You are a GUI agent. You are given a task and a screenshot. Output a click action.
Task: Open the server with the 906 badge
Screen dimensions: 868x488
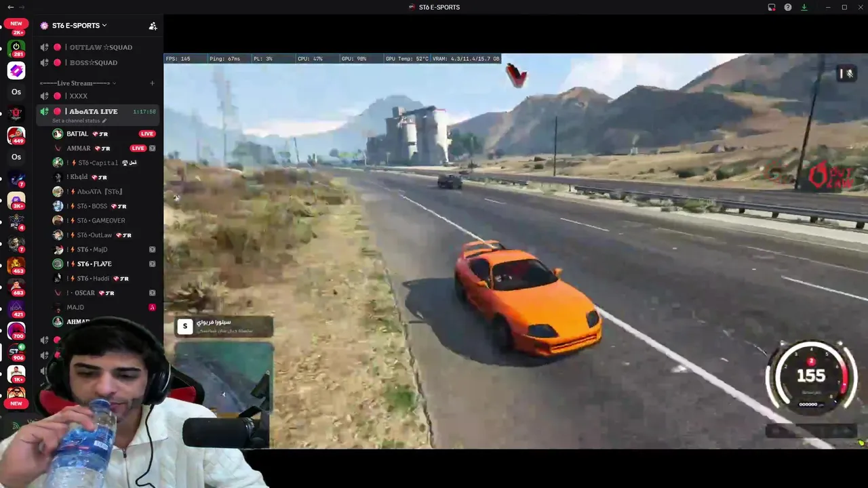16,352
